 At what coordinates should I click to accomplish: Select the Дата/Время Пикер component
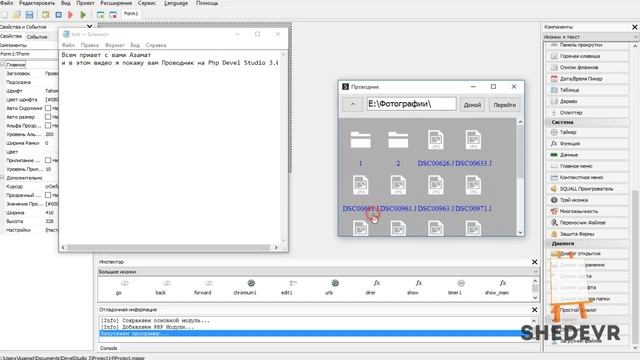point(587,78)
